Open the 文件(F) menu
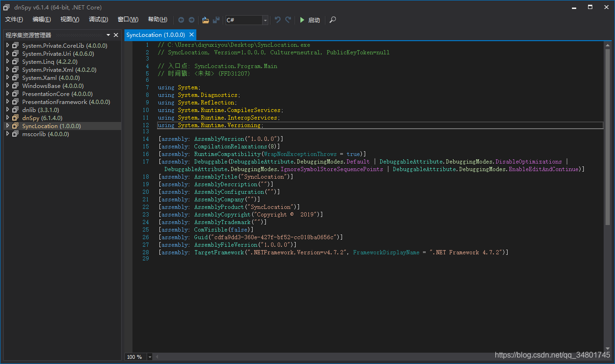 click(14, 19)
